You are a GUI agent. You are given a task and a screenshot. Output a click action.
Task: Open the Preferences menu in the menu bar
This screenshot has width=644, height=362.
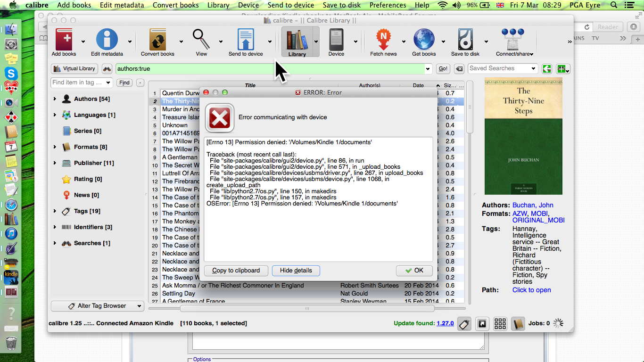[388, 5]
